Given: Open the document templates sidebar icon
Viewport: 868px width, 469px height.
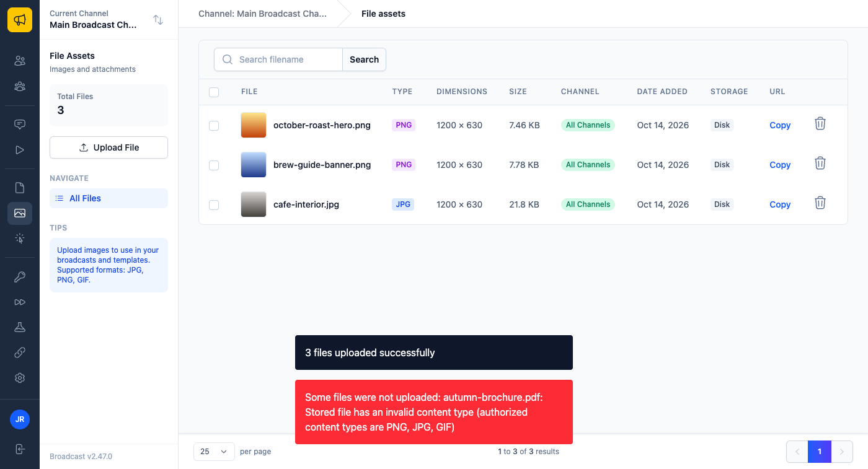Looking at the screenshot, I should tap(20, 187).
